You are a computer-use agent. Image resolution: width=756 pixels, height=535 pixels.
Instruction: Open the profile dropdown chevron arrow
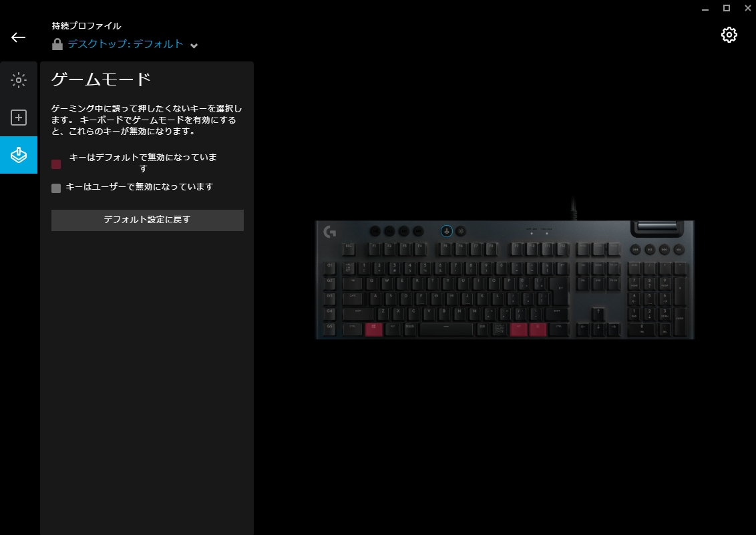coord(194,46)
